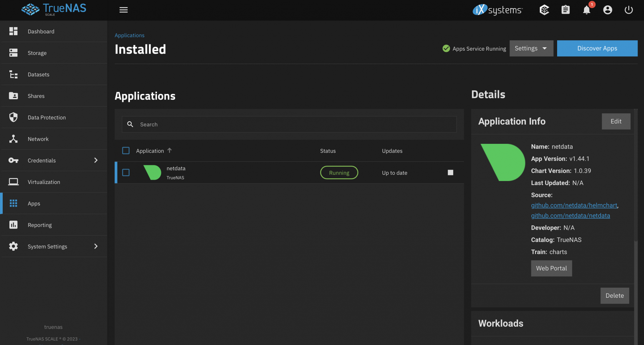Screen dimensions: 644x345
Task: Navigate to Shares
Action: click(54, 96)
